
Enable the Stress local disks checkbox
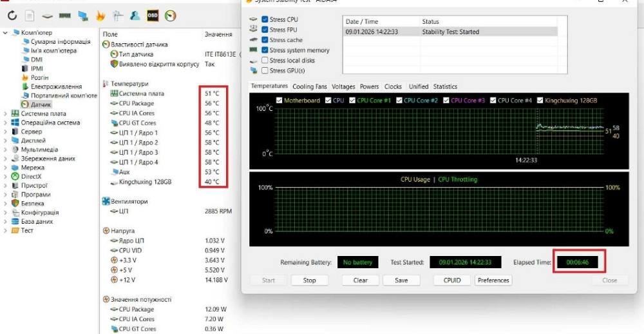(x=265, y=61)
